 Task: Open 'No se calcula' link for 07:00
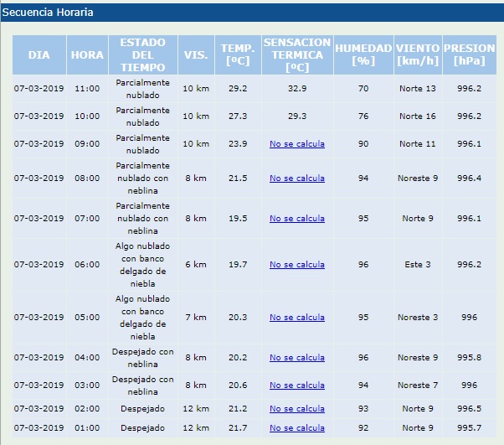[x=297, y=219]
